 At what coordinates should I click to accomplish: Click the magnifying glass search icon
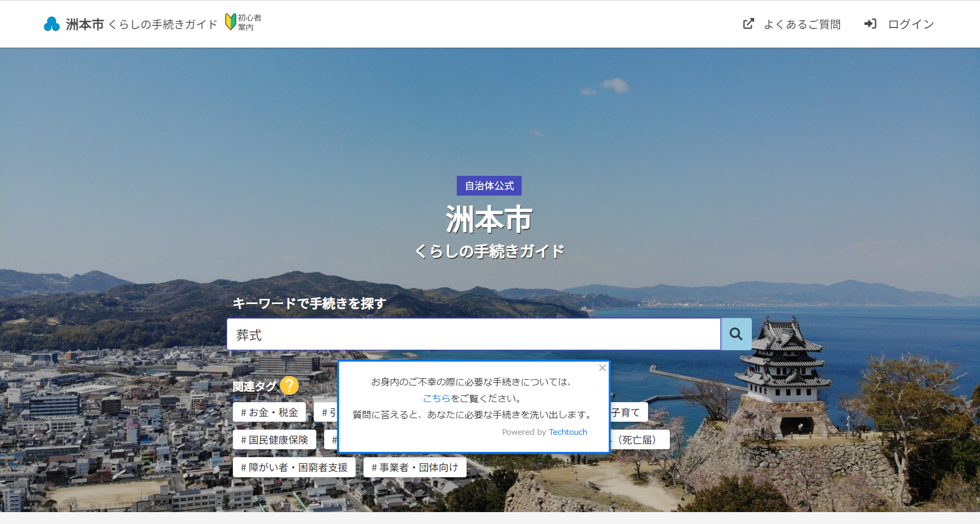pos(736,334)
